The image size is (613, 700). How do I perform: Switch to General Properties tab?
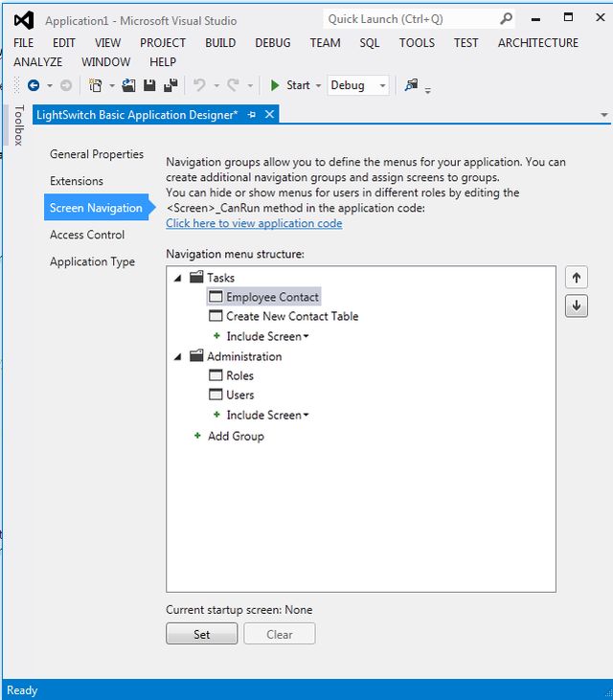97,154
